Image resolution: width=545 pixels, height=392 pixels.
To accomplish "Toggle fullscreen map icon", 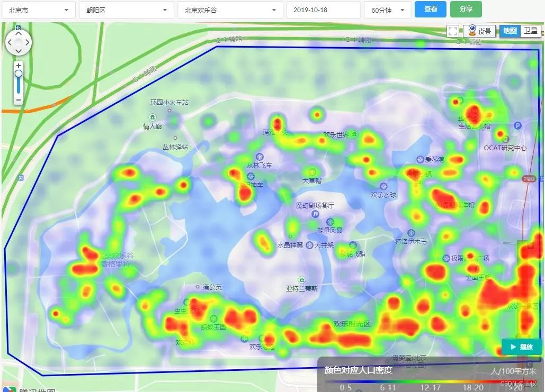I will click(452, 31).
